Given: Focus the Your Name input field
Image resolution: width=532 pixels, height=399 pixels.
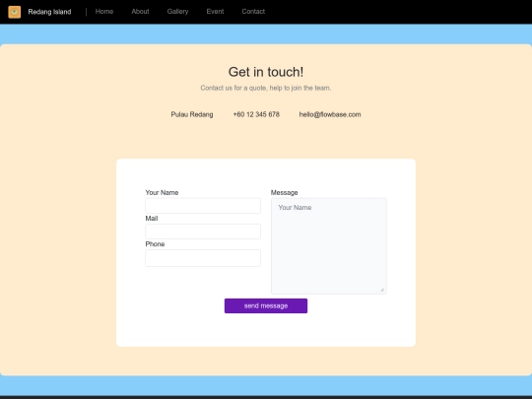Looking at the screenshot, I should 203,206.
